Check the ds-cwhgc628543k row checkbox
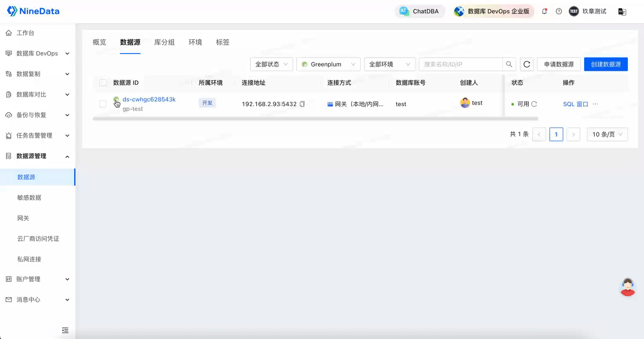The image size is (644, 339). (103, 104)
